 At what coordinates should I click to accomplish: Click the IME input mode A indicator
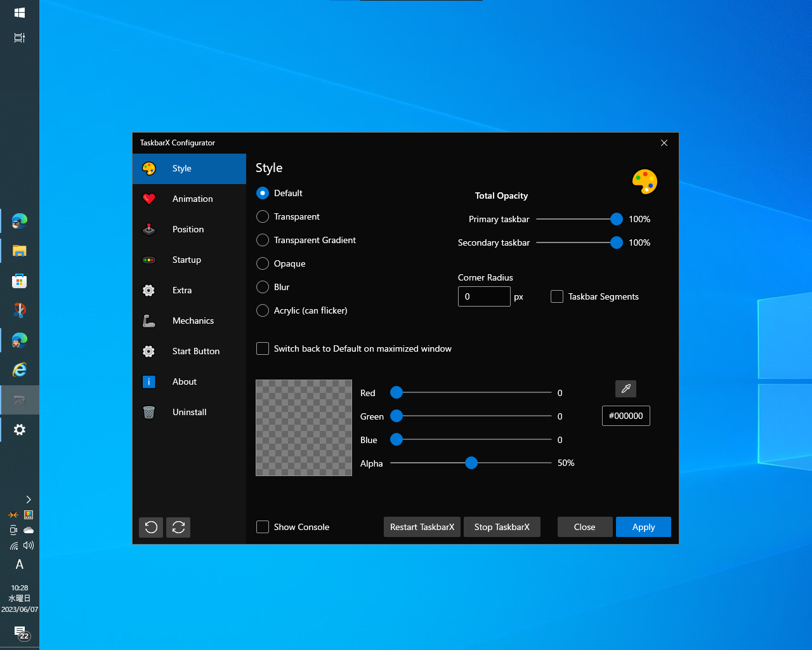[20, 564]
